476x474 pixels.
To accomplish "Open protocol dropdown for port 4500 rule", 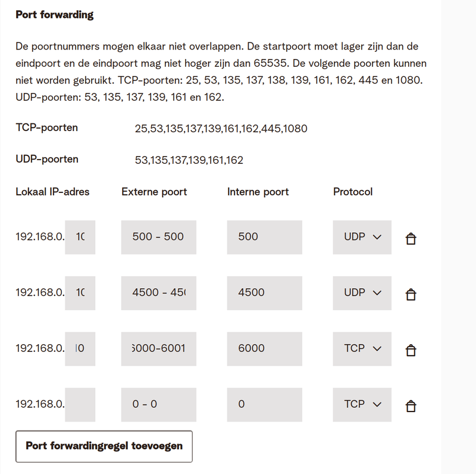I will coord(362,293).
